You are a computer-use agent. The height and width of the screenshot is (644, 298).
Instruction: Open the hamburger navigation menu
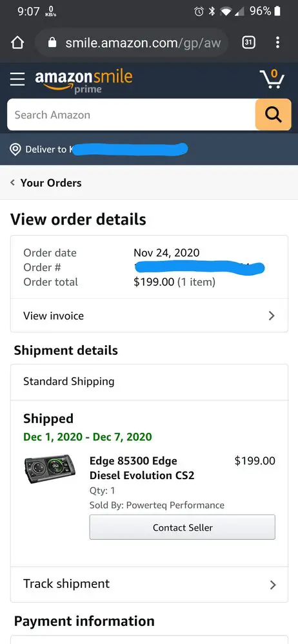click(x=17, y=79)
